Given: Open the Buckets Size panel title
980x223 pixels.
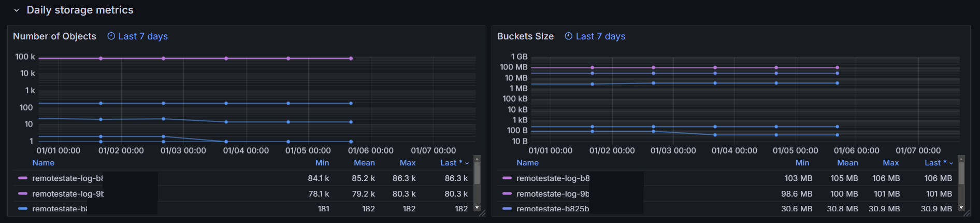Looking at the screenshot, I should pos(525,36).
